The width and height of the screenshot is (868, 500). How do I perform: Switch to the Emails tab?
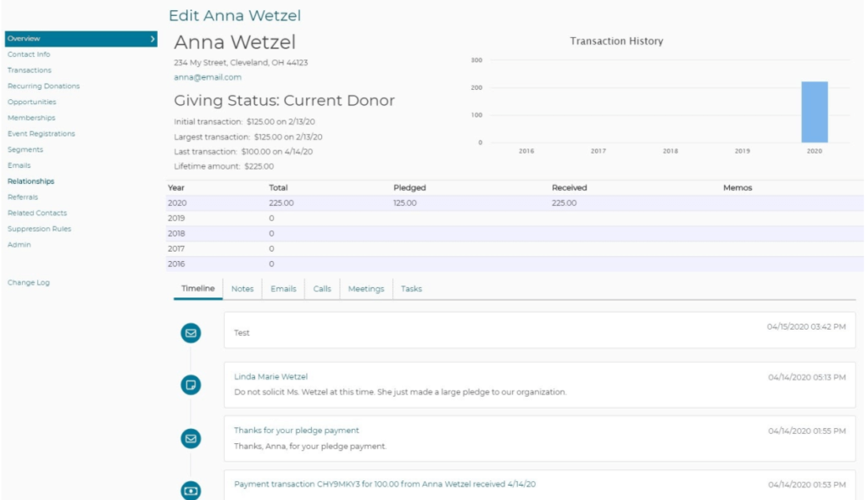pos(283,289)
